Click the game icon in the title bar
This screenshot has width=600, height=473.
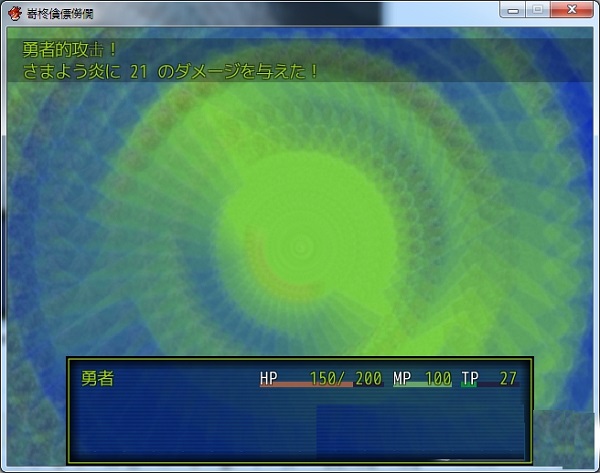click(x=15, y=14)
